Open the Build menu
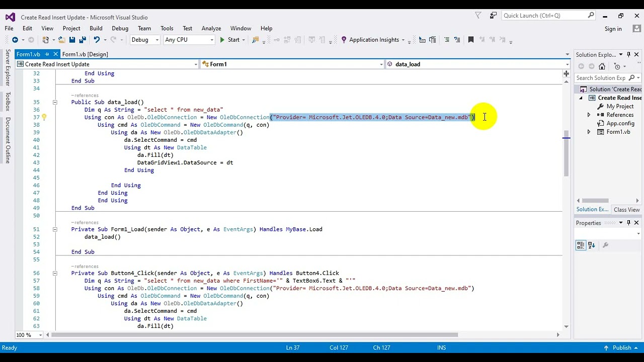This screenshot has height=362, width=644. point(96,28)
